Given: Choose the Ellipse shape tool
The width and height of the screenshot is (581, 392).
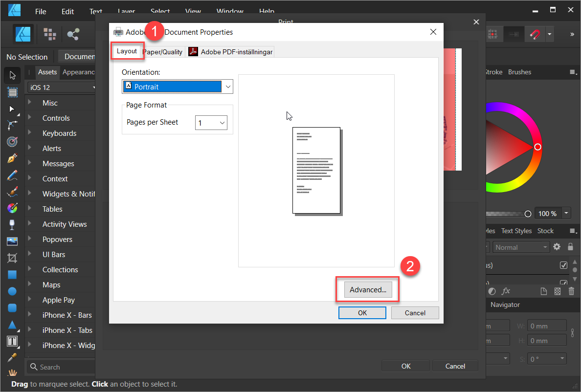Looking at the screenshot, I should tap(12, 291).
